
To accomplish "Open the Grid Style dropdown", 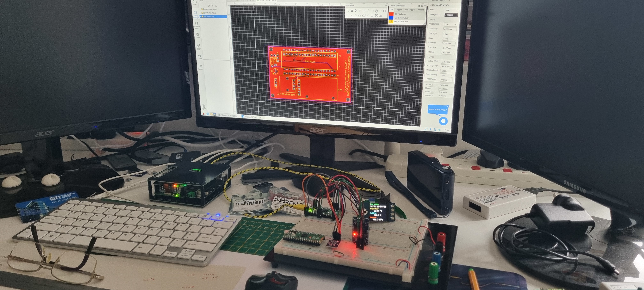I will [x=450, y=34].
